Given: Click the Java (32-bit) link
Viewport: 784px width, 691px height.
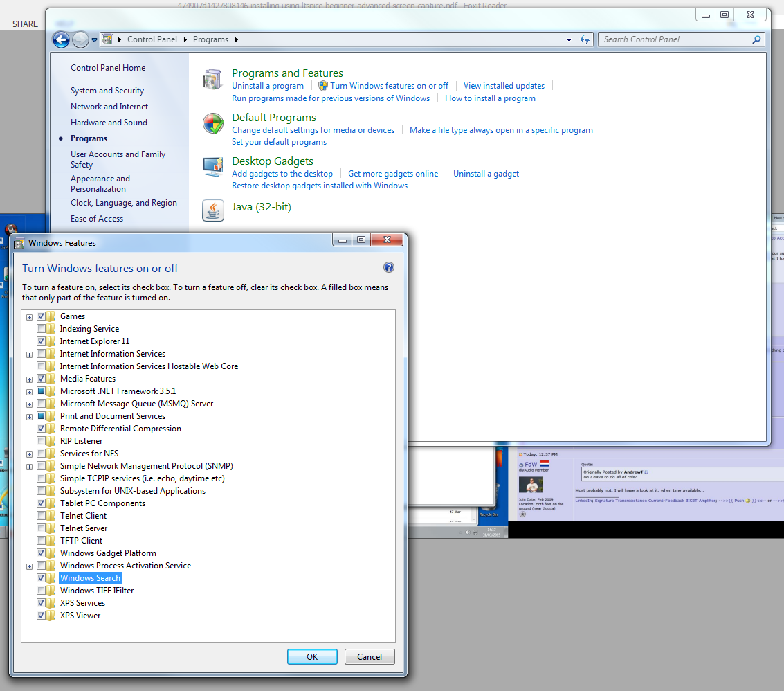Looking at the screenshot, I should click(x=261, y=206).
